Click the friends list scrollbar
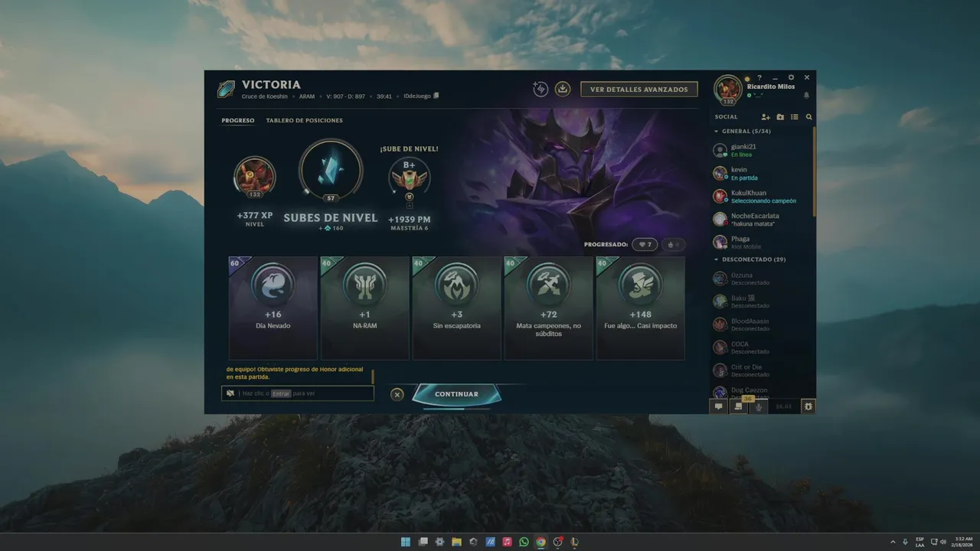 pos(814,171)
